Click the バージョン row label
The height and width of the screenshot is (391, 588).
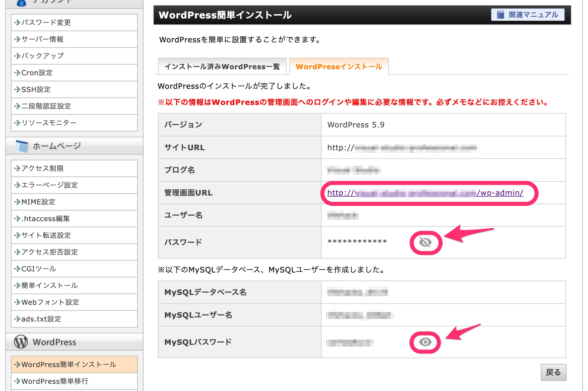[183, 125]
